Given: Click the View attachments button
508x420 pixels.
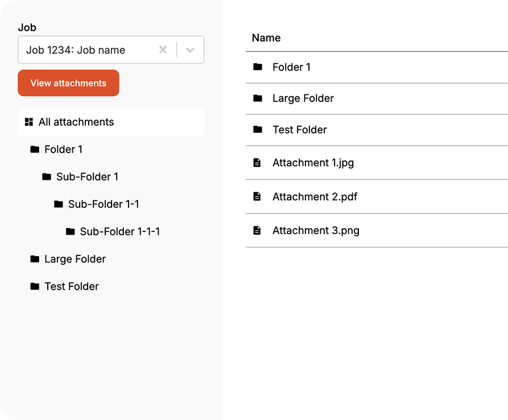Looking at the screenshot, I should click(x=68, y=83).
